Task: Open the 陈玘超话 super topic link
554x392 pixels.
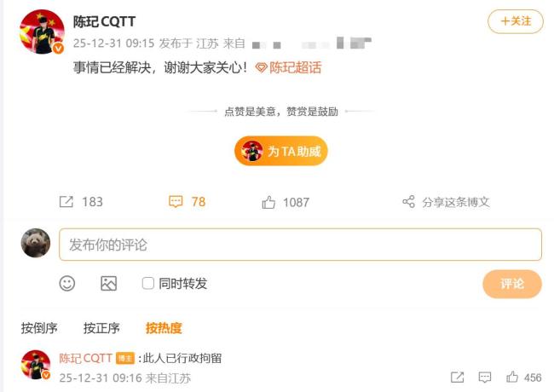Action: pyautogui.click(x=288, y=67)
